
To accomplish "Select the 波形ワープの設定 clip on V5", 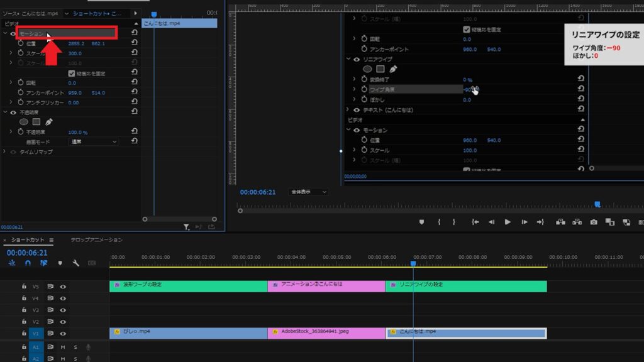I will coord(189,286).
